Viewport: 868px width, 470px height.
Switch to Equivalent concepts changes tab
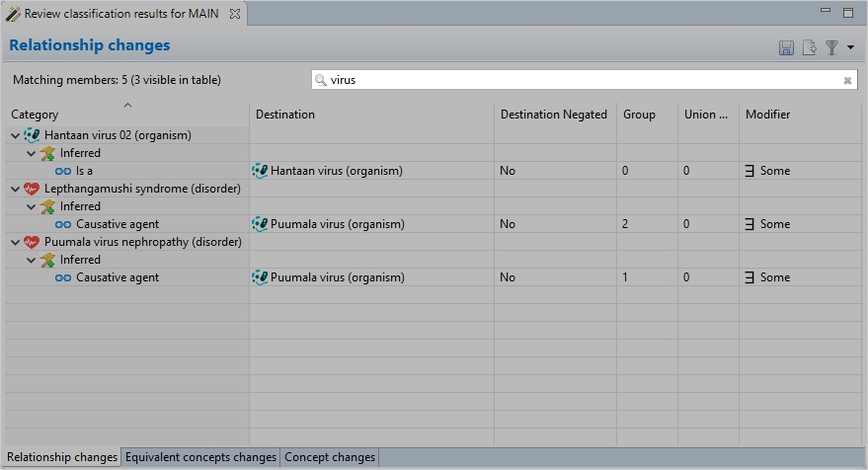[x=200, y=457]
